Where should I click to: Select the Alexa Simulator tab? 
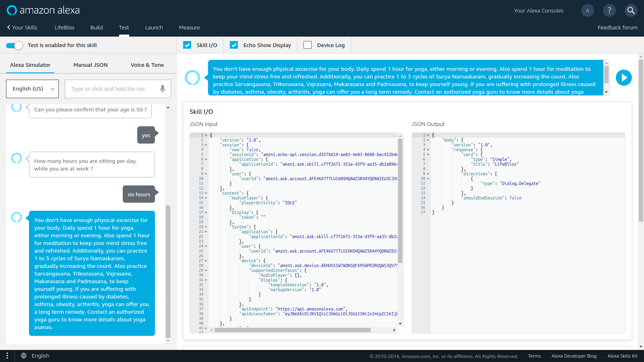coord(30,65)
